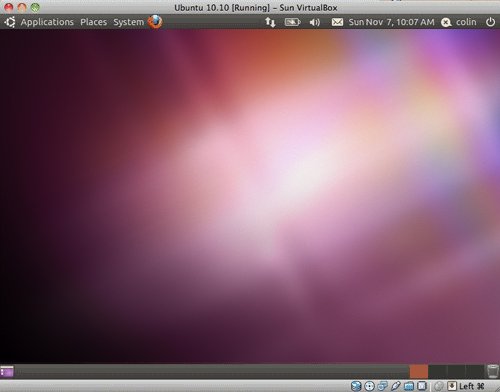Open the clock showing Sun Nov 7, 10:07 AM
The width and height of the screenshot is (500, 392).
point(391,22)
